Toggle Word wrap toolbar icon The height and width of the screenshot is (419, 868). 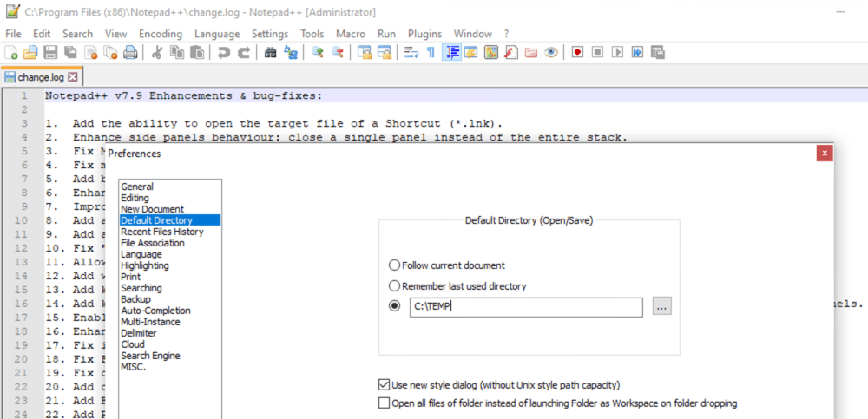(411, 53)
